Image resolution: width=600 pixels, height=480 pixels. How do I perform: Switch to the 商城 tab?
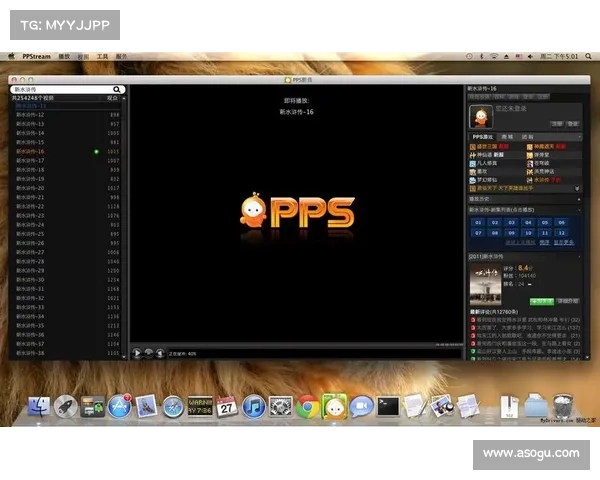(507, 137)
